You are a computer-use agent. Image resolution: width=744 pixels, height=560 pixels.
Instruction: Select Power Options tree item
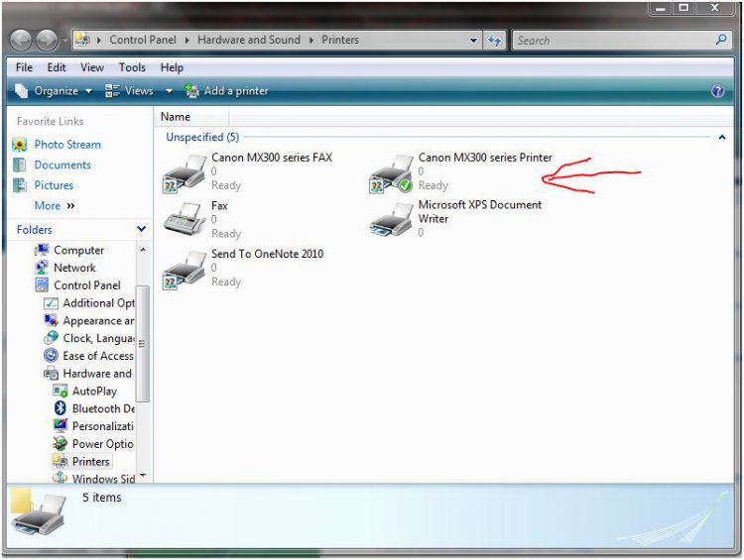point(102,444)
